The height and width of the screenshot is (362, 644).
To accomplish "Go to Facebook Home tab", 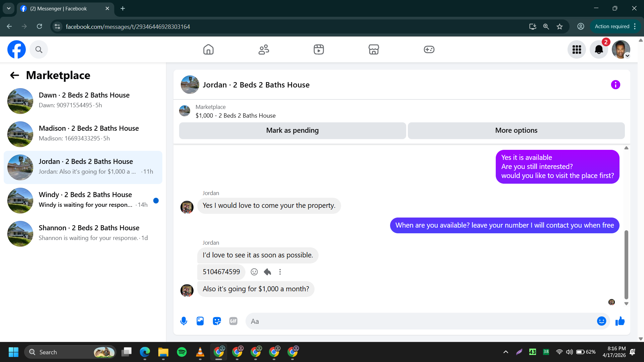I will pyautogui.click(x=208, y=50).
